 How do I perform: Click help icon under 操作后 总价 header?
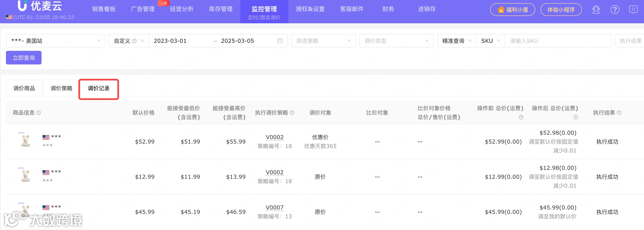pos(576,117)
